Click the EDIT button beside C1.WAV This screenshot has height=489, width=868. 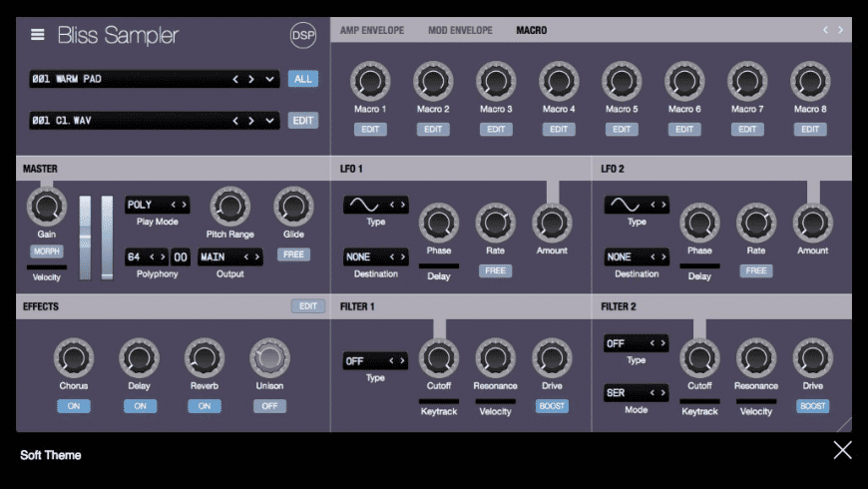[303, 120]
